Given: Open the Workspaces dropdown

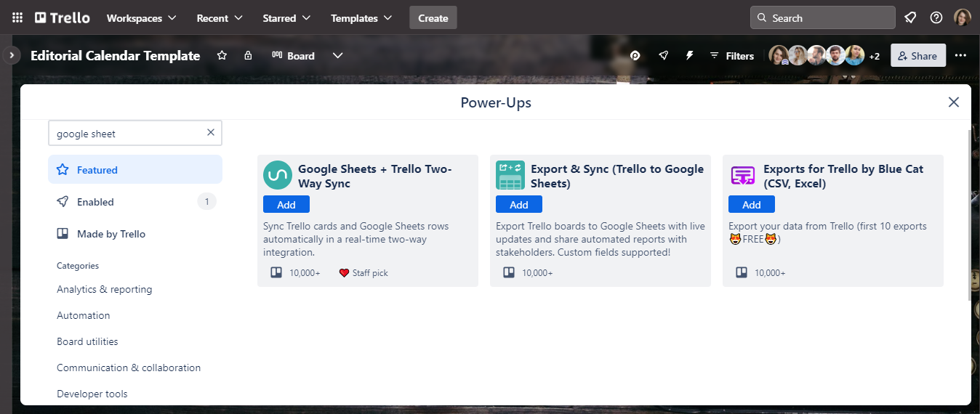Looking at the screenshot, I should pyautogui.click(x=141, y=18).
